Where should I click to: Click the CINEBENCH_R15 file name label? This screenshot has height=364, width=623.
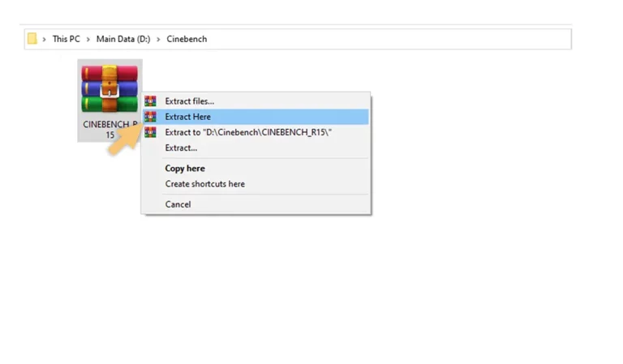(110, 130)
